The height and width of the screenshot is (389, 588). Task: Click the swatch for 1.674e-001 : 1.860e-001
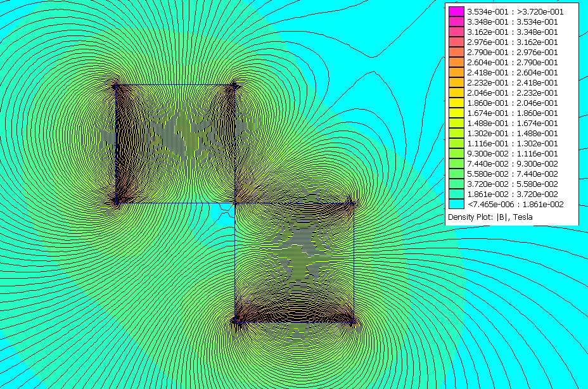pyautogui.click(x=456, y=113)
